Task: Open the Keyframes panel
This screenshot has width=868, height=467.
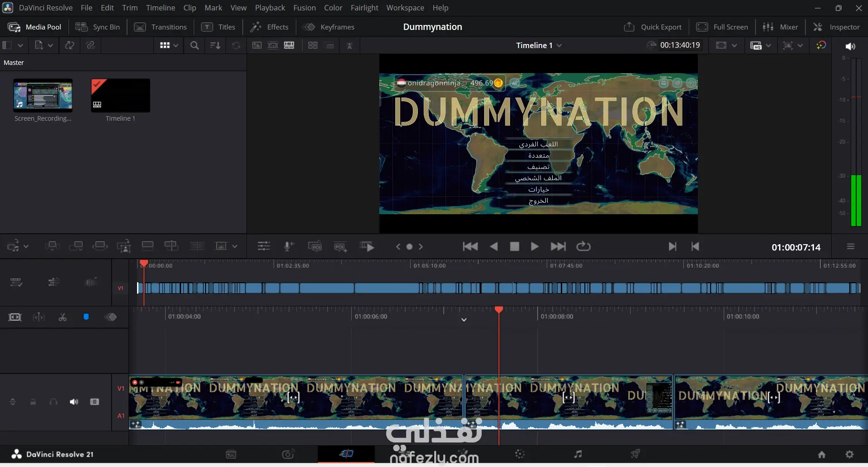Action: point(329,27)
